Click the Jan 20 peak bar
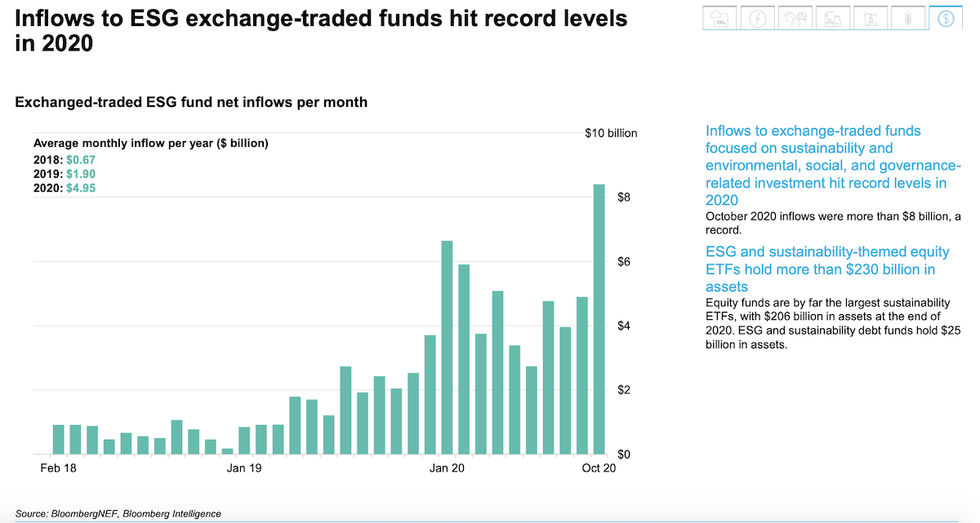The width and height of the screenshot is (980, 523). (447, 348)
